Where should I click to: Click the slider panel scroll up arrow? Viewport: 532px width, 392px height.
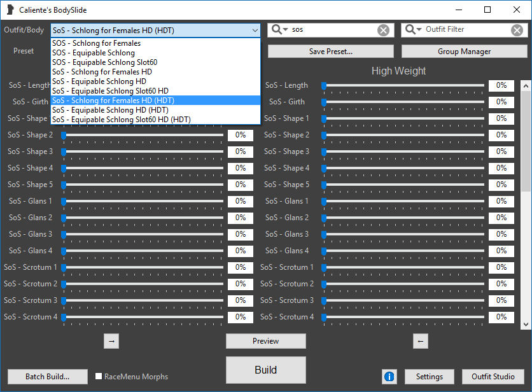tap(526, 86)
